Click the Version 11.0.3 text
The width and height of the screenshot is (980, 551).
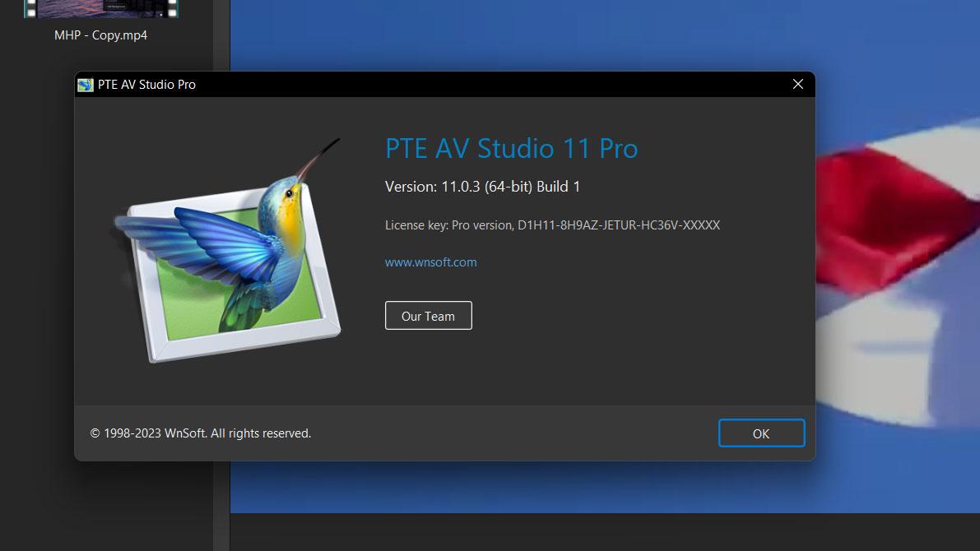tap(482, 187)
